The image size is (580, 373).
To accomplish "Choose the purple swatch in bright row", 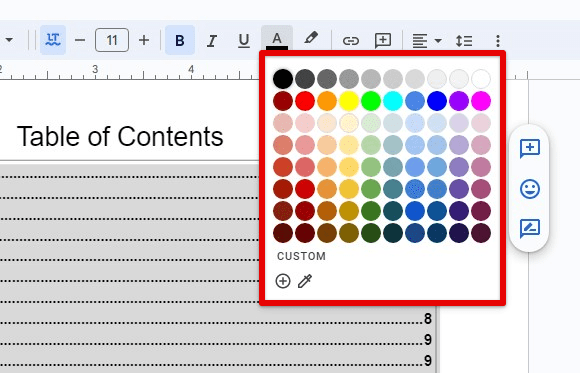I will pos(459,101).
